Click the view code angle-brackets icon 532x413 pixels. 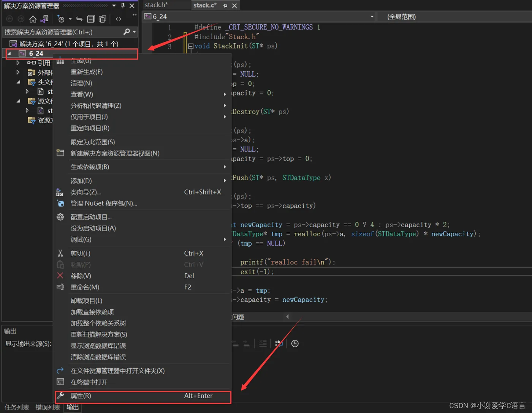pyautogui.click(x=119, y=19)
